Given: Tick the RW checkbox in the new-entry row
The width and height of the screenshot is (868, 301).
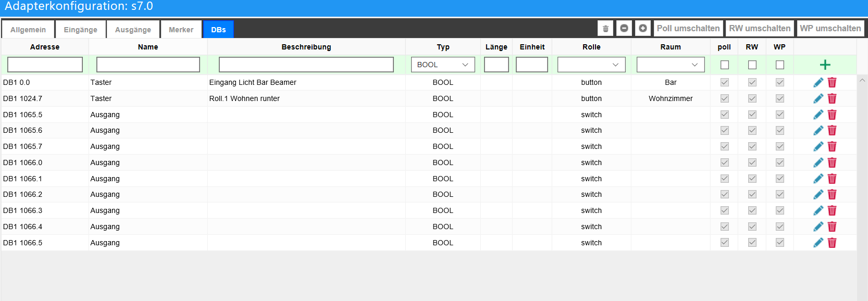Looking at the screenshot, I should 752,65.
